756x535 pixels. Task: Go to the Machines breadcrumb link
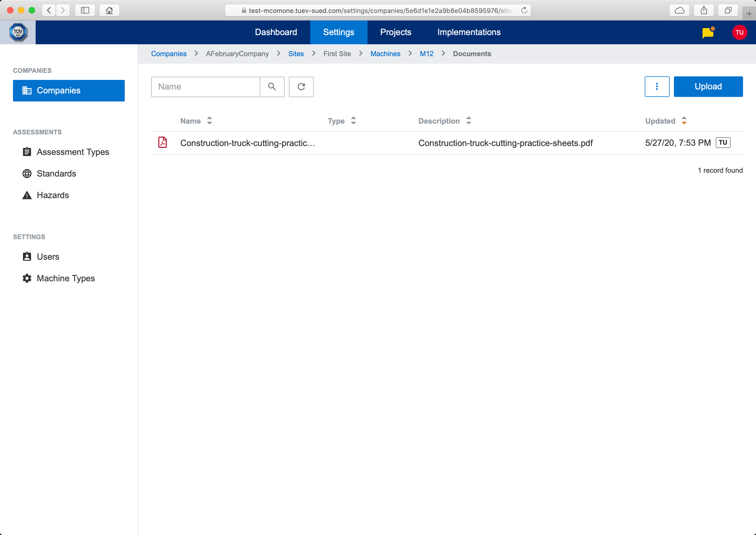coord(385,54)
